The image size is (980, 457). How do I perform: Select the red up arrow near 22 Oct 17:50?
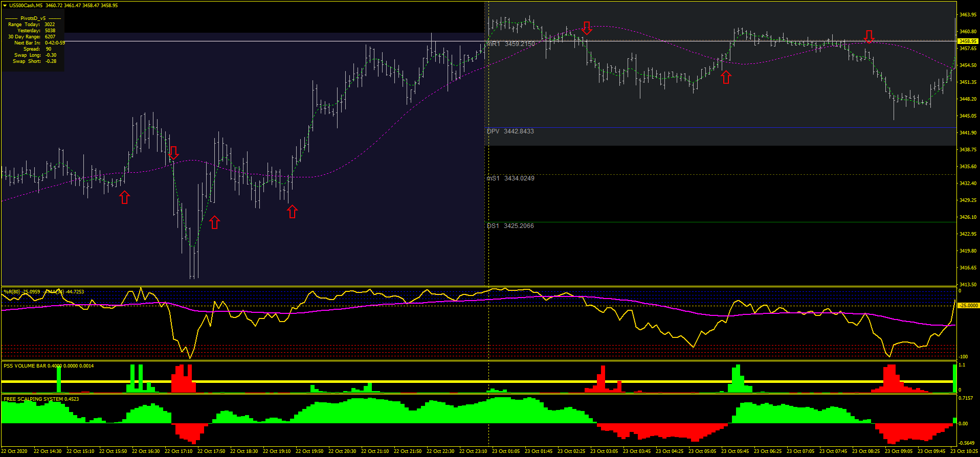pos(215,222)
